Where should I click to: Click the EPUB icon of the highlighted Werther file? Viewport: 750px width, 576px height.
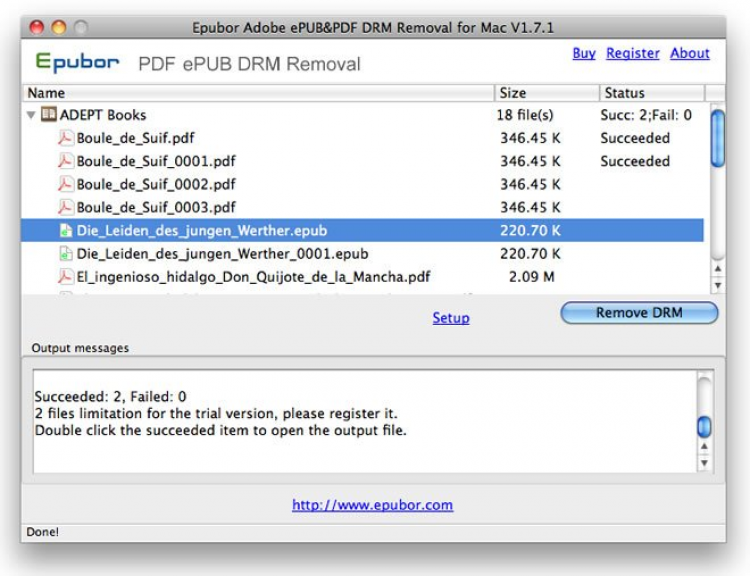[66, 230]
